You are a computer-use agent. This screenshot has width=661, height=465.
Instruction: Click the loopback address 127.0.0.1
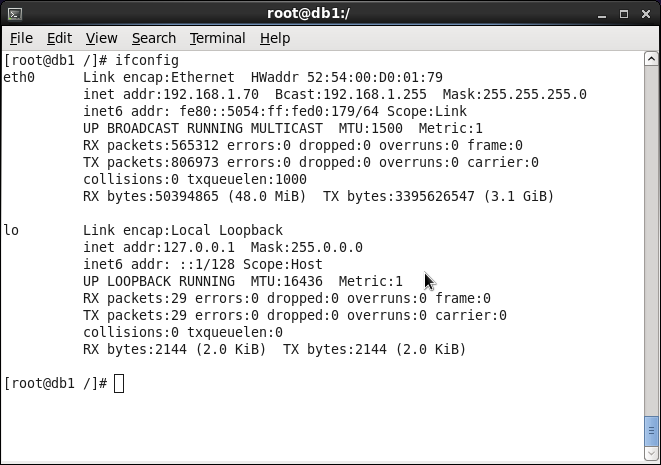click(x=199, y=247)
